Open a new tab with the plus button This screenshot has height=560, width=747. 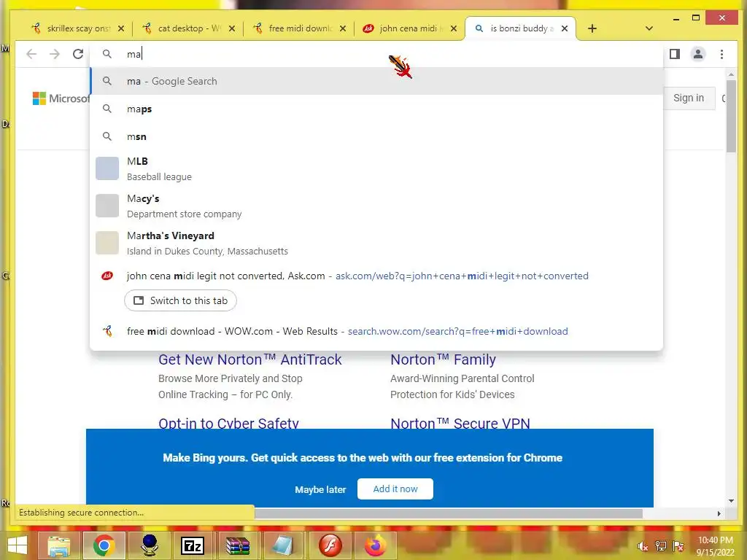point(592,28)
